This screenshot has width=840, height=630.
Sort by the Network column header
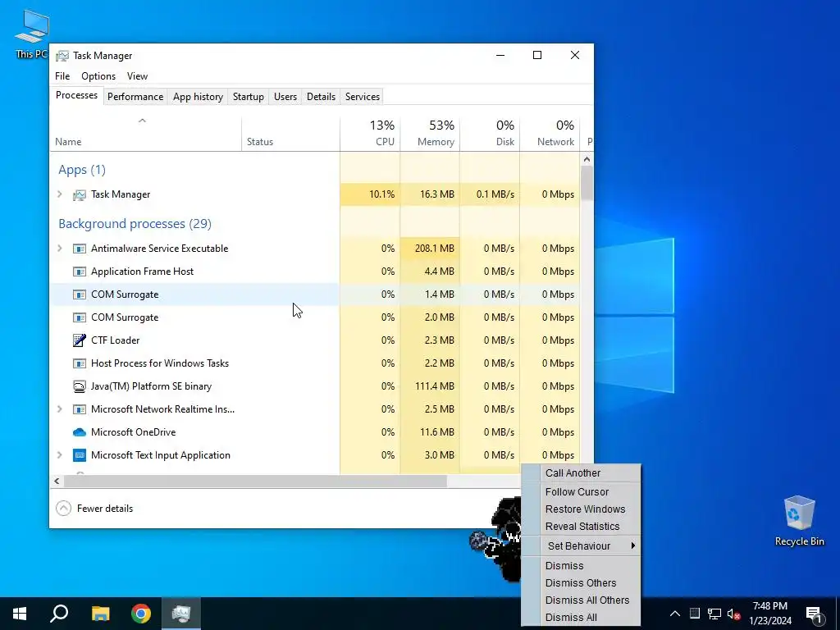550,134
